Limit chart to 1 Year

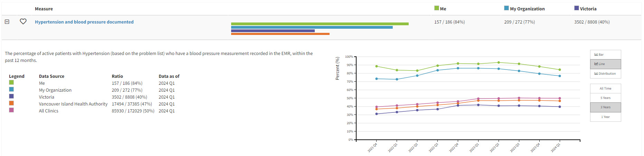coord(605,117)
